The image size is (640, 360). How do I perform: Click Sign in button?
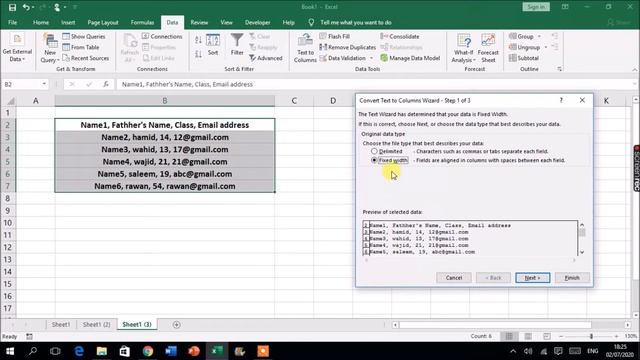click(x=536, y=7)
